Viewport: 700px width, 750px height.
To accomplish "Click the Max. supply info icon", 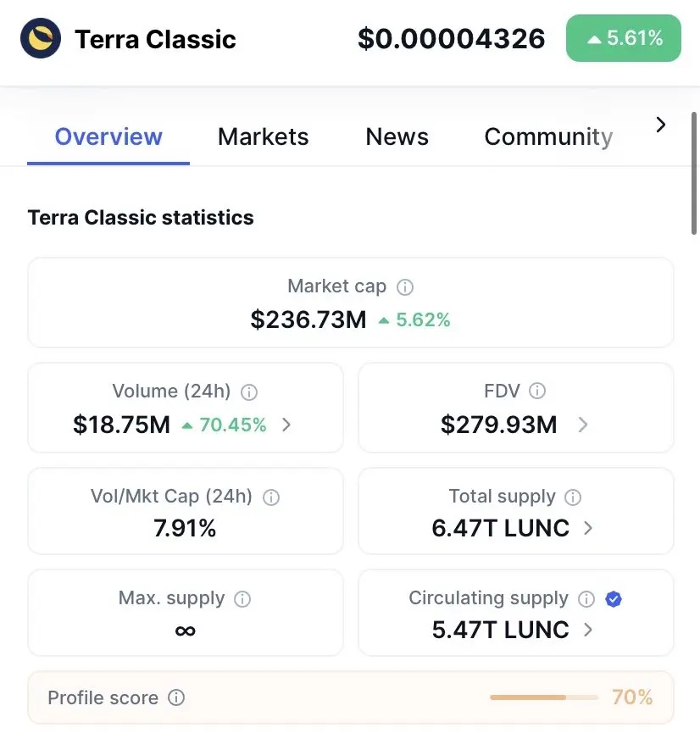I will point(242,599).
